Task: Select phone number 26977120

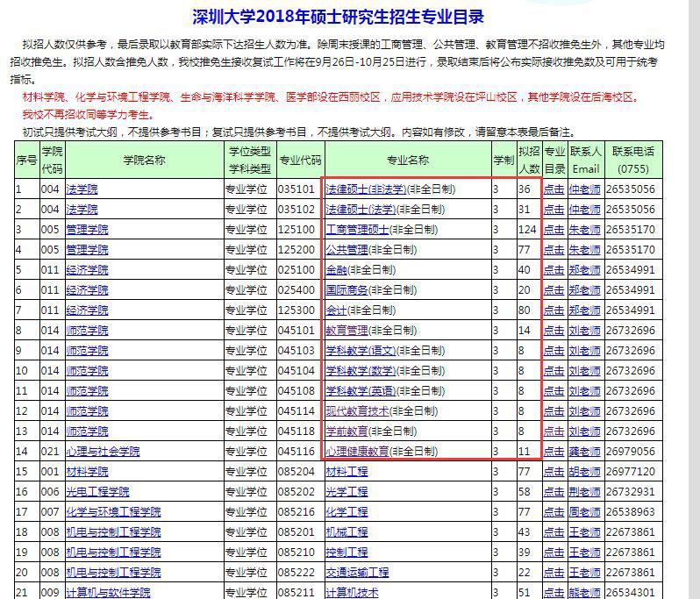Action: 631,471
